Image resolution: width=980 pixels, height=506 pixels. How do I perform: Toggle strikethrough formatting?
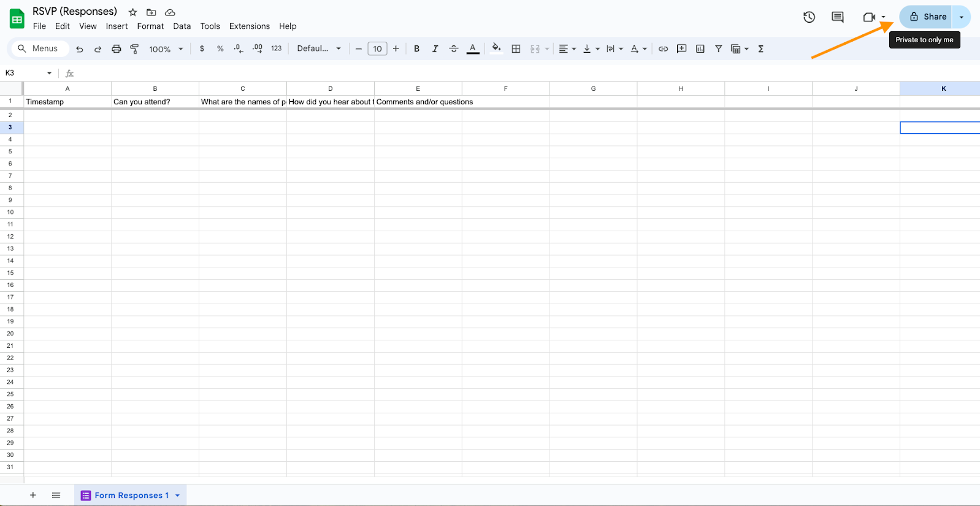coord(454,48)
